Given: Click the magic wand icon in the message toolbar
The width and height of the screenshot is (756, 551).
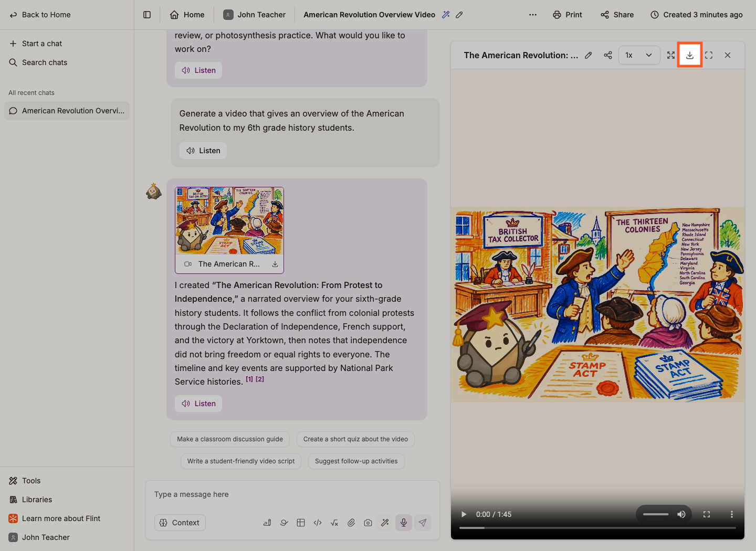Looking at the screenshot, I should tap(385, 523).
